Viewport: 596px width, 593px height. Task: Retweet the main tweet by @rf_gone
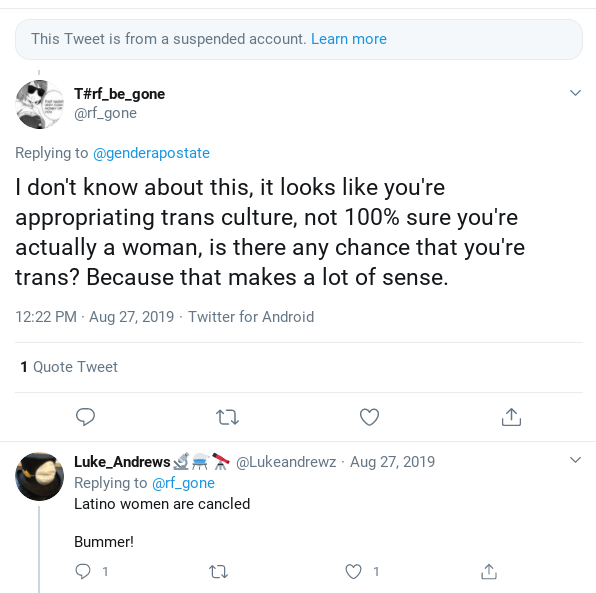[x=227, y=417]
